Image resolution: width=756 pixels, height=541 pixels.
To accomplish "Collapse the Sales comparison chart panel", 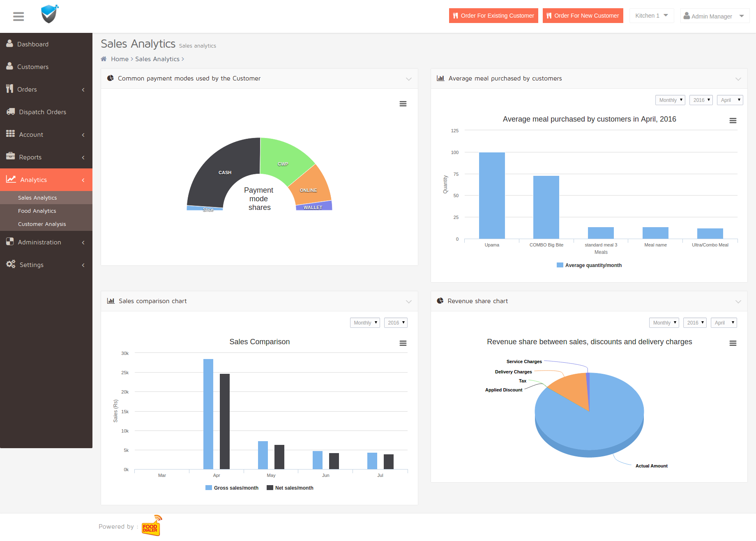I will (x=409, y=302).
